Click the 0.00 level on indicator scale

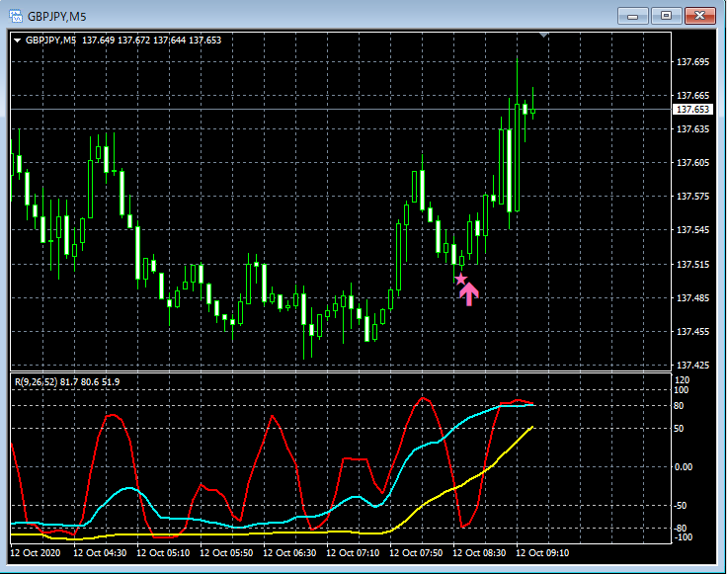point(684,467)
